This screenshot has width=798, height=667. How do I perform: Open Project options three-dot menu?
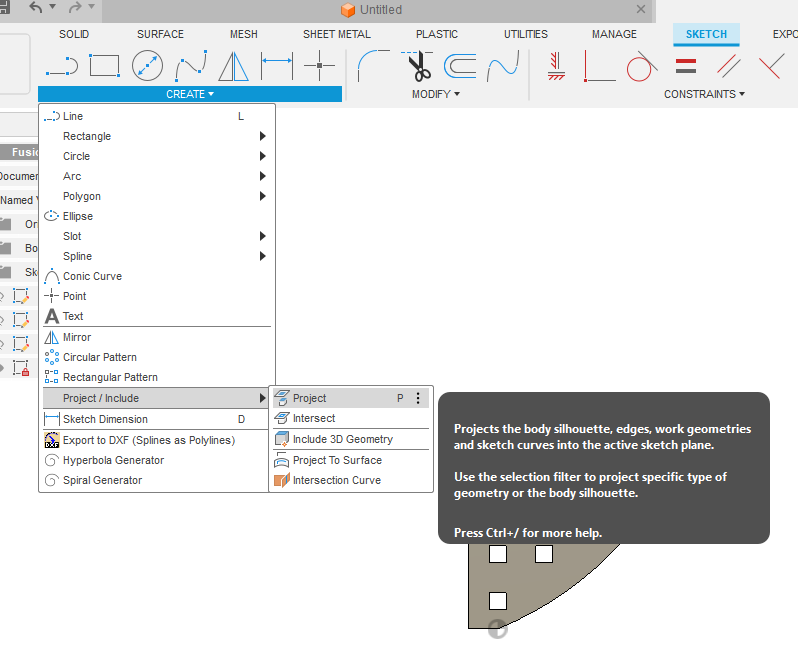coord(418,398)
